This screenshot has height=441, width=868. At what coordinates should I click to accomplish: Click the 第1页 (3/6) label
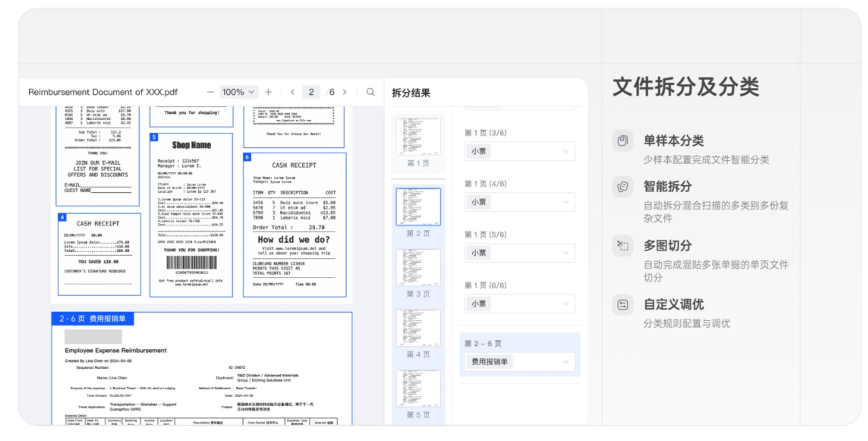tap(486, 133)
